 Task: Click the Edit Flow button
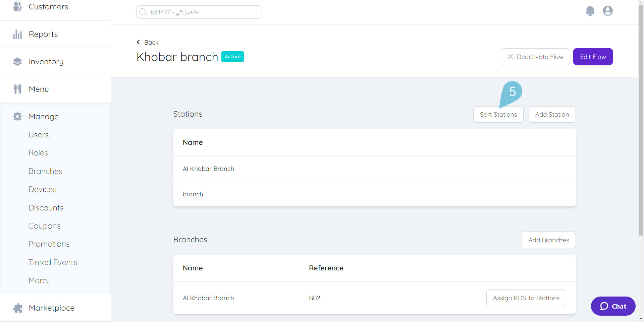click(592, 56)
